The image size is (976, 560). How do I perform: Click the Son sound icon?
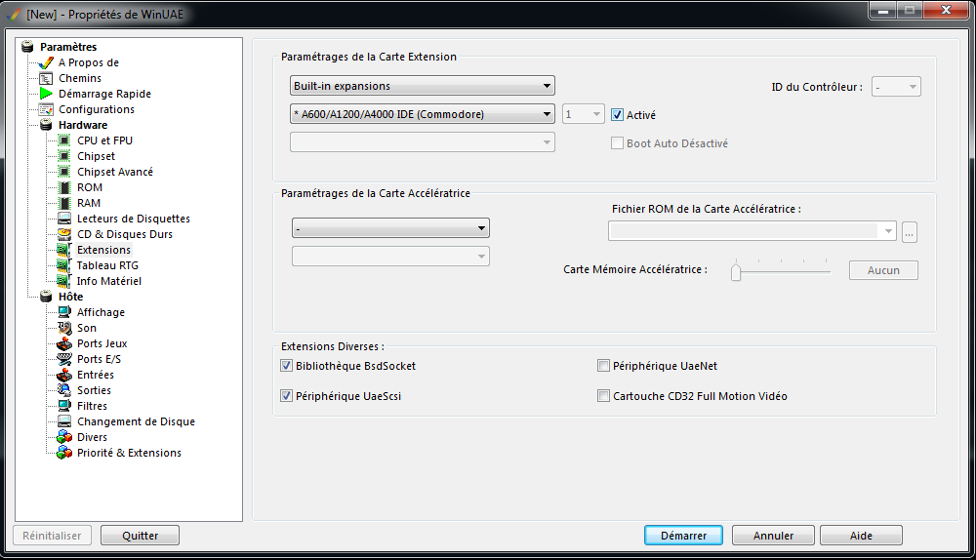tap(64, 328)
